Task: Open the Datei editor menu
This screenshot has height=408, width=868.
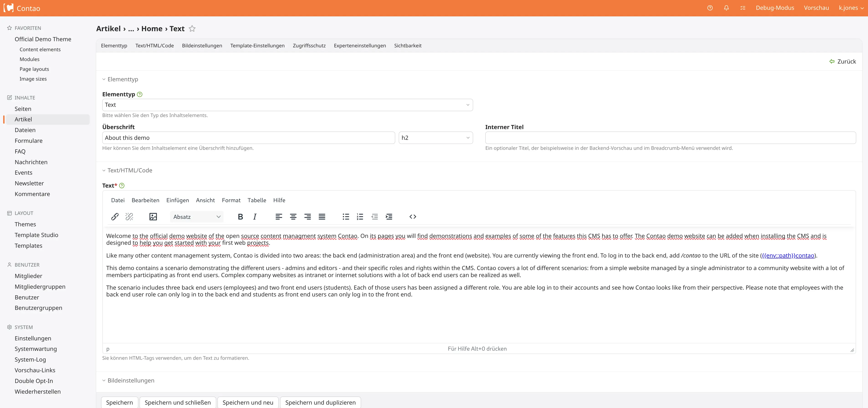Action: (x=118, y=200)
